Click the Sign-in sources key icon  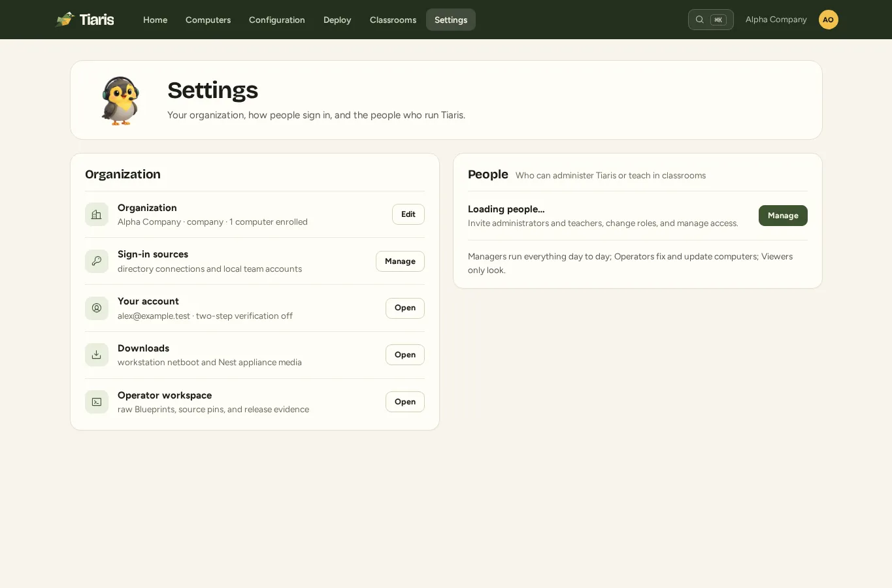click(x=97, y=261)
